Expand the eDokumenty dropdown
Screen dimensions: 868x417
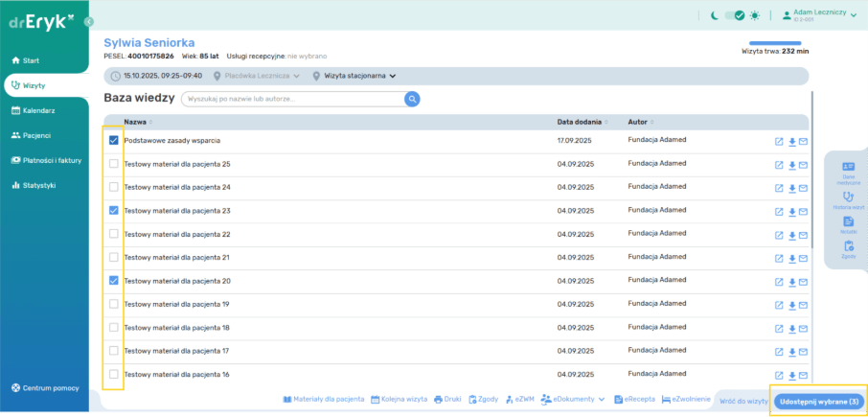[x=574, y=399]
